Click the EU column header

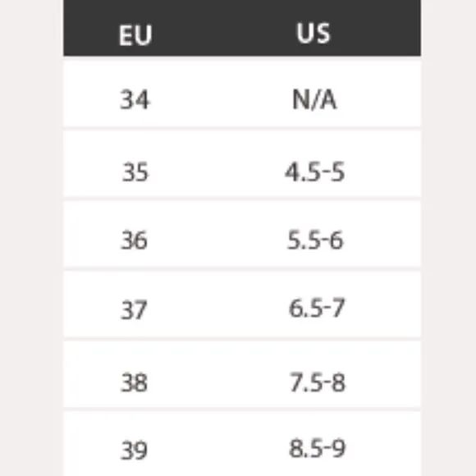pyautogui.click(x=135, y=35)
